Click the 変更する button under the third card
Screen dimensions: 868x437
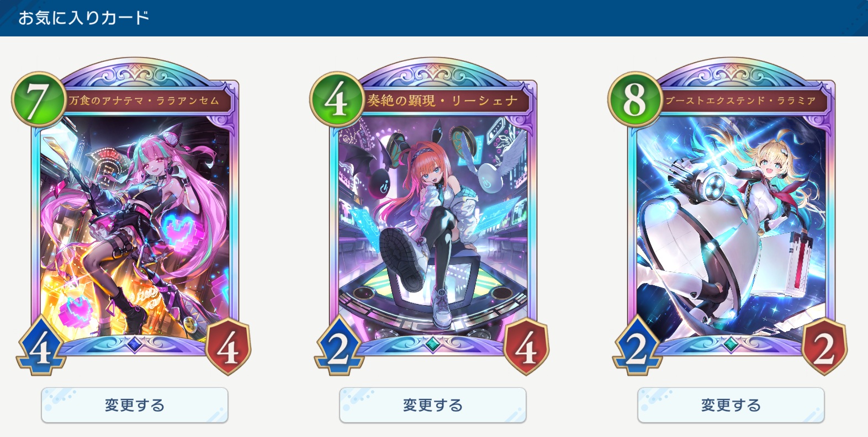tap(731, 406)
